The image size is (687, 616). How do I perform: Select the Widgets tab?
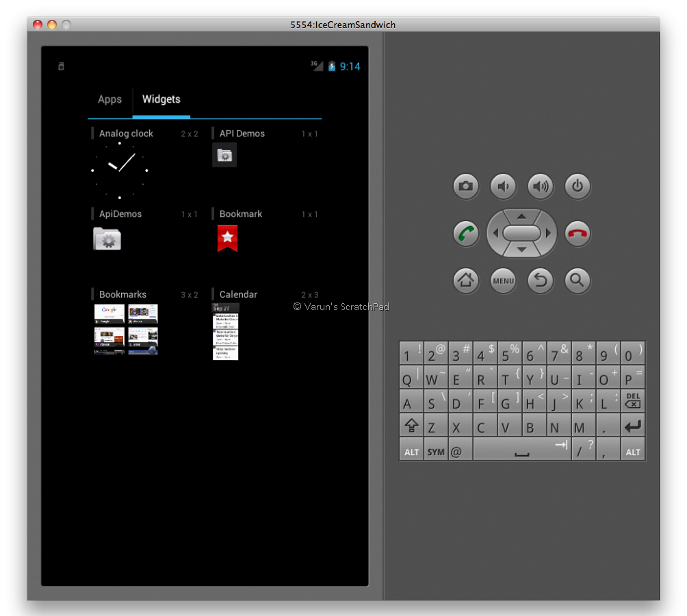(161, 99)
